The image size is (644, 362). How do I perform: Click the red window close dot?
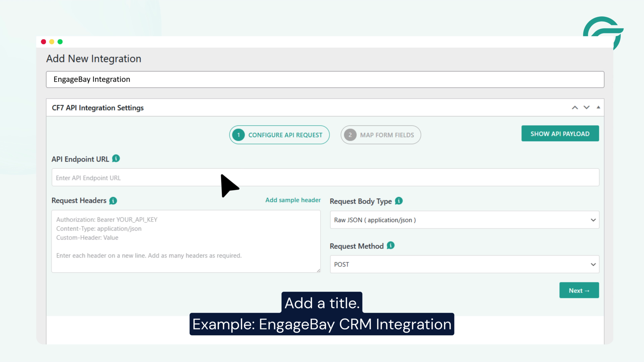[44, 42]
